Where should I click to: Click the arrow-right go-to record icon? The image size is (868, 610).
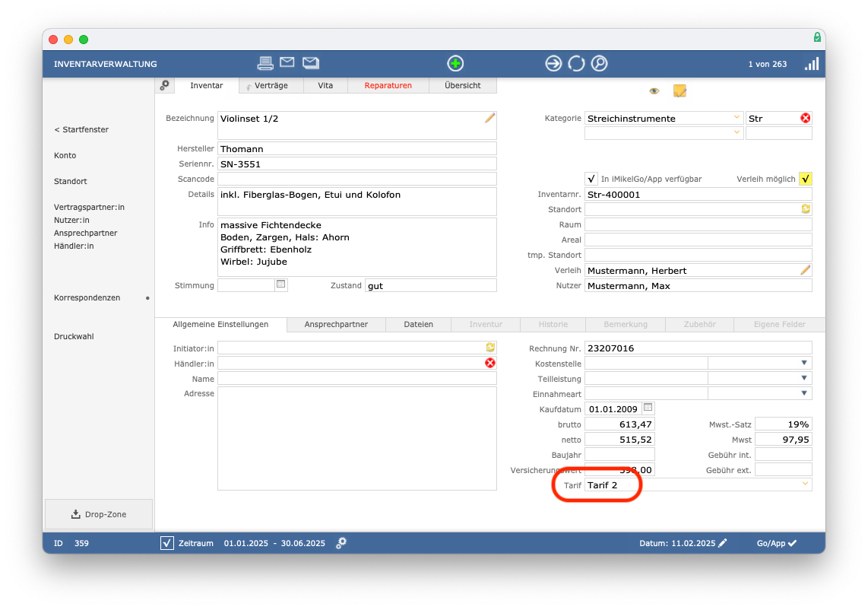click(553, 64)
